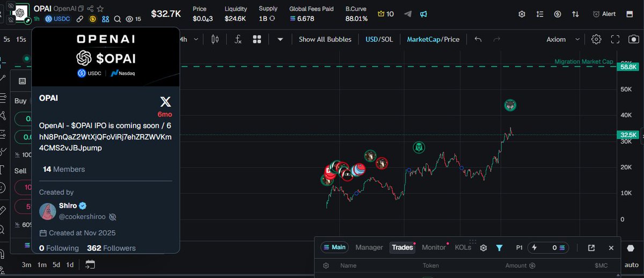Viewport: 644px width, 278px height.
Task: Open the list ordering icon in header
Action: point(540,14)
